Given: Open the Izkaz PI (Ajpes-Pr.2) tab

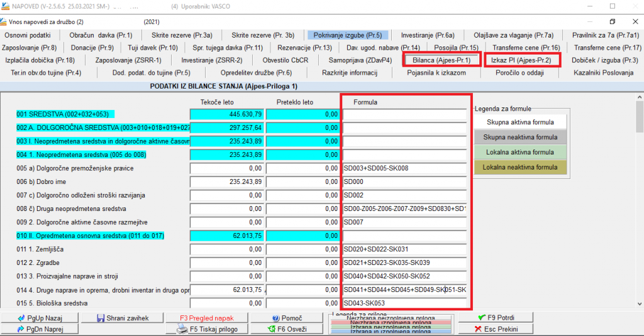Looking at the screenshot, I should (x=521, y=60).
